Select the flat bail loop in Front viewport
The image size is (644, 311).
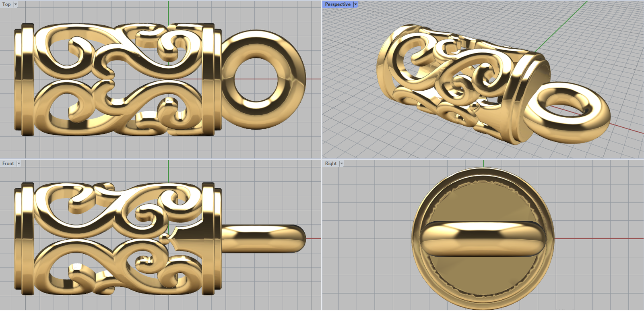(x=263, y=239)
